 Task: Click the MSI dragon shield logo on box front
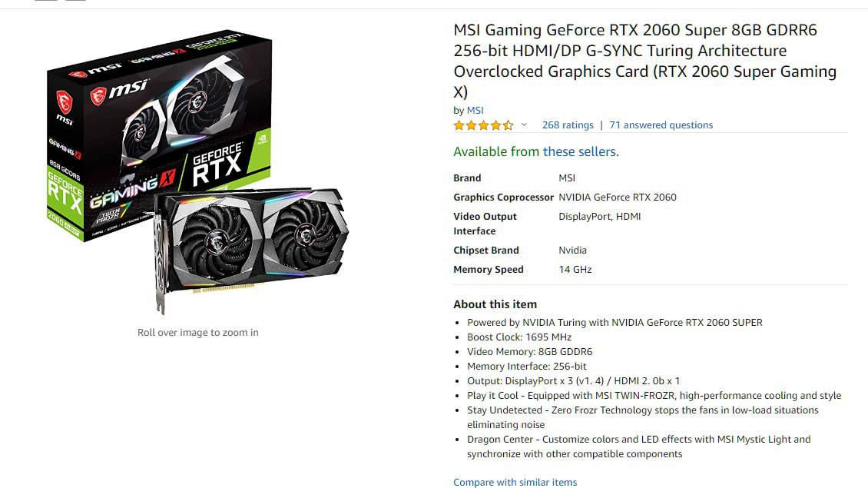[x=98, y=96]
